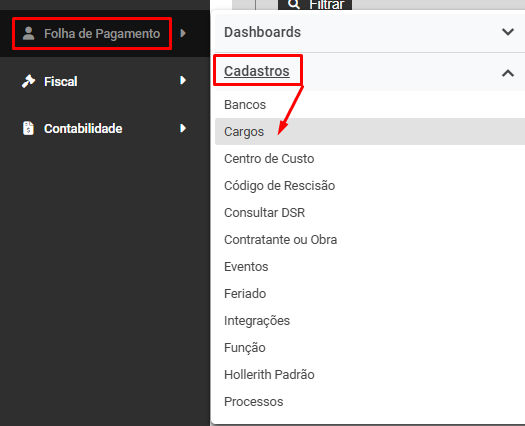Click the Contabilidade document icon
Screen dimensions: 525x426
click(x=28, y=128)
